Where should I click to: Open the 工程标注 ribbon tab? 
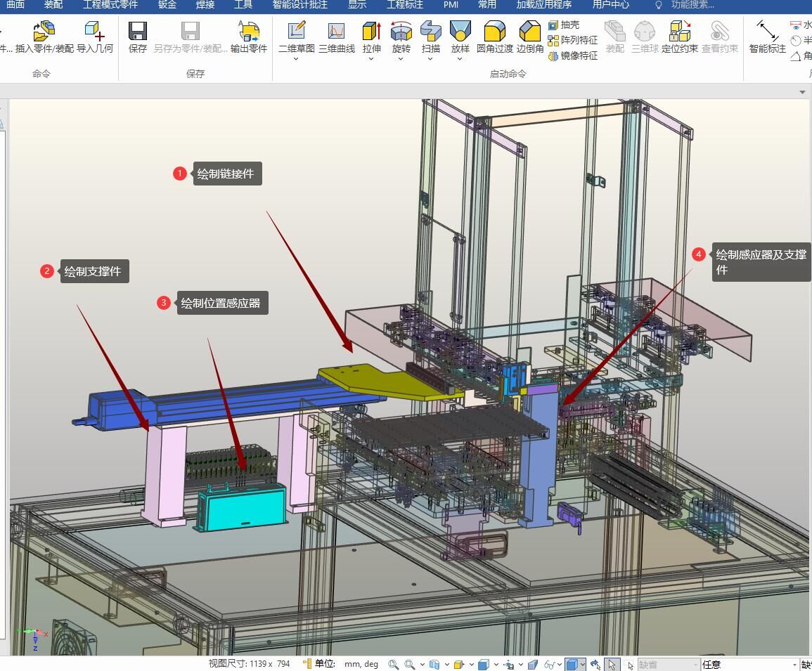click(404, 5)
